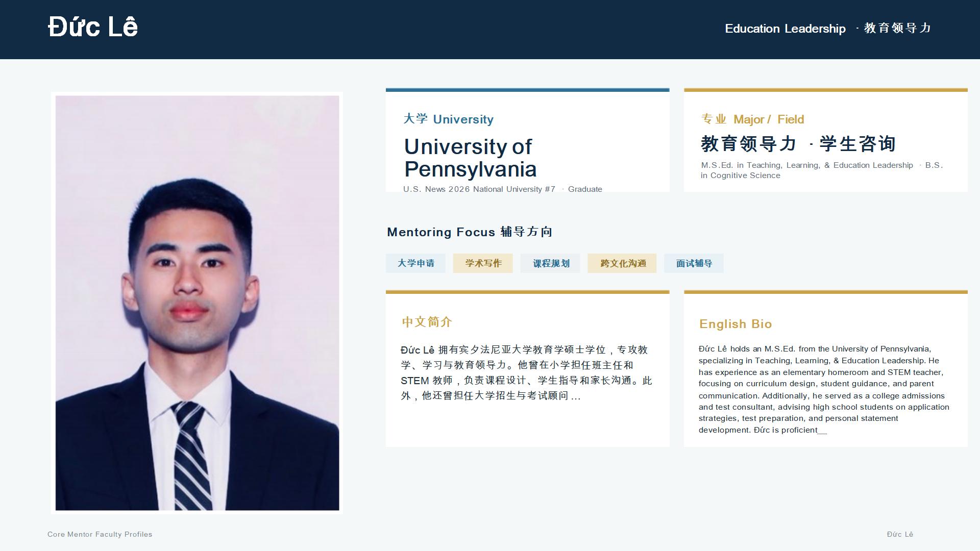Screen dimensions: 980x551
Task: Click the M.S.Ed. degree description text
Action: pyautogui.click(x=822, y=170)
